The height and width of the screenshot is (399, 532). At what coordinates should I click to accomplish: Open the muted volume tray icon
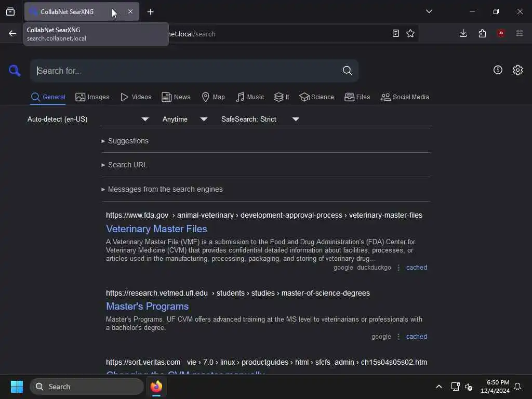(x=469, y=387)
